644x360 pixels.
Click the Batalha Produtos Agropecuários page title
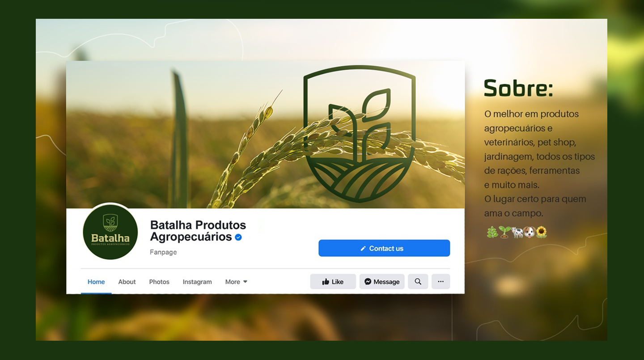coord(198,231)
